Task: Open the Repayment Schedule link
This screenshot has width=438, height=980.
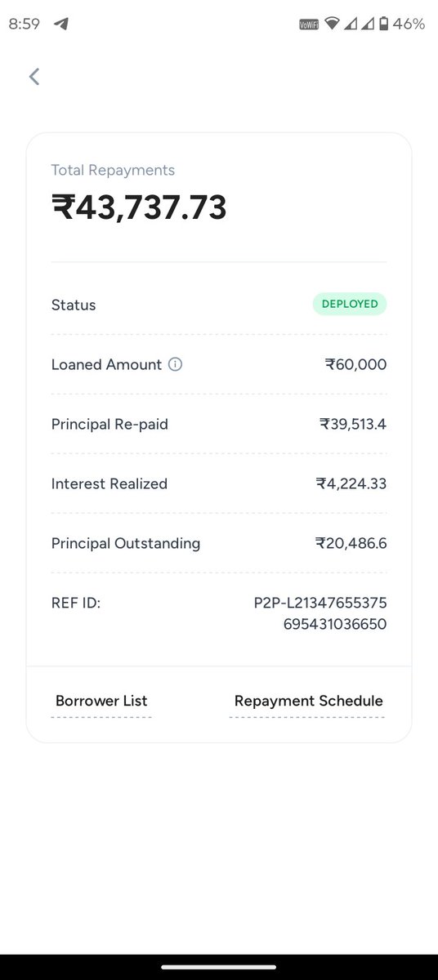Action: pyautogui.click(x=308, y=701)
